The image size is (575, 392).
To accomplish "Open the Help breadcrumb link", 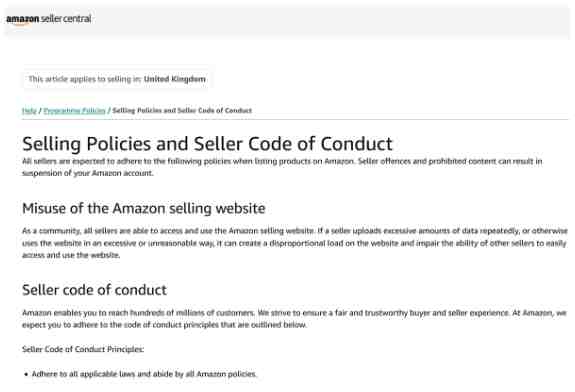I will [29, 110].
